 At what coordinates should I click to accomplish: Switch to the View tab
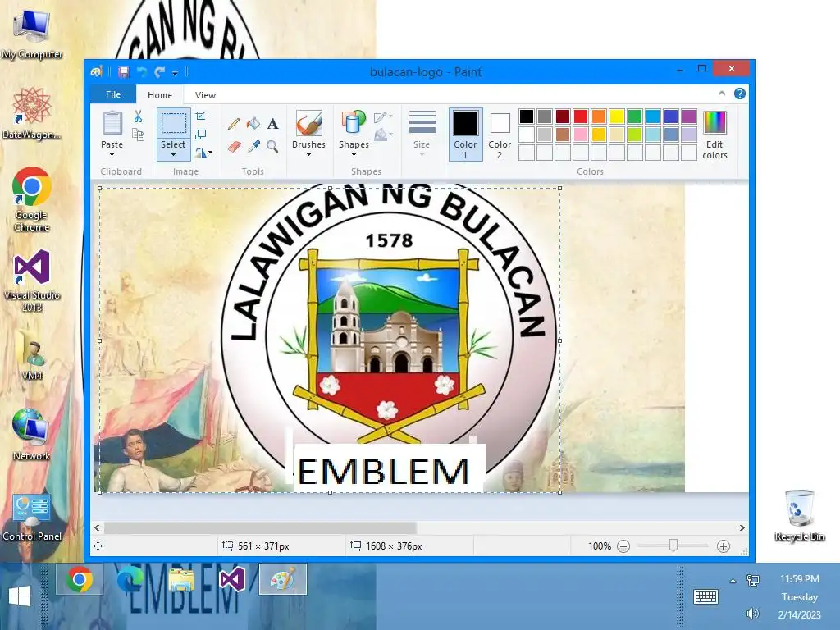click(205, 95)
